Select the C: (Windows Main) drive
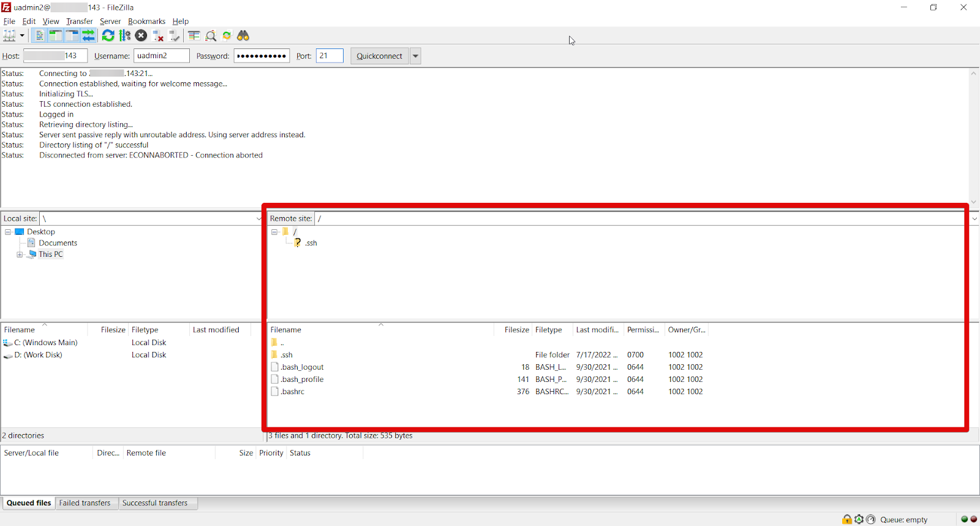 point(46,343)
